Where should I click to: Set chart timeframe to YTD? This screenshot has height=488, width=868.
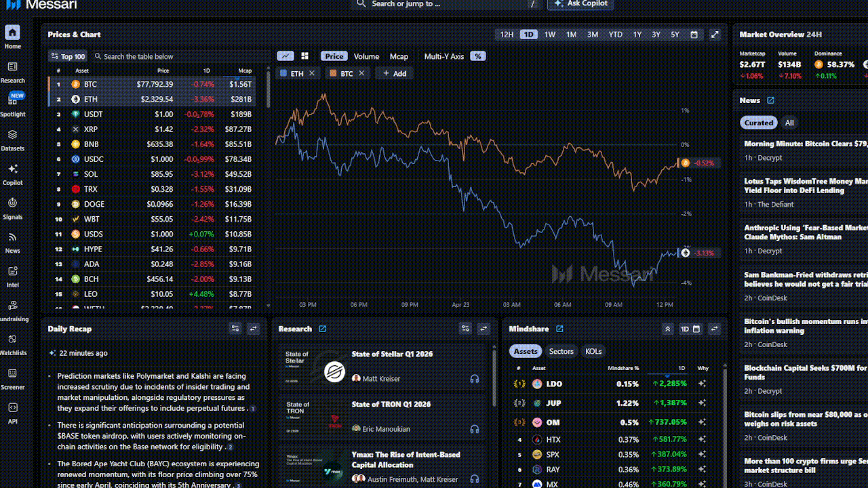coord(615,35)
